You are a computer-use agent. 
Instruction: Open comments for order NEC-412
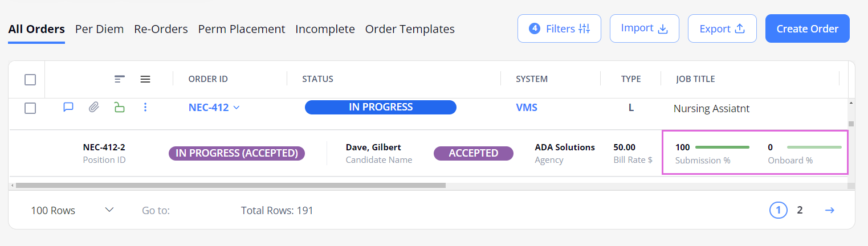68,107
